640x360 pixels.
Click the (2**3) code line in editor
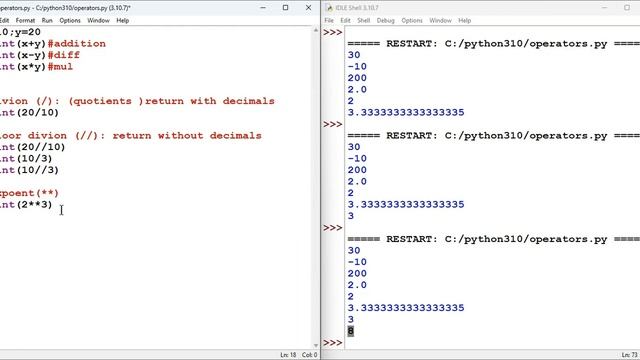[x=26, y=204]
